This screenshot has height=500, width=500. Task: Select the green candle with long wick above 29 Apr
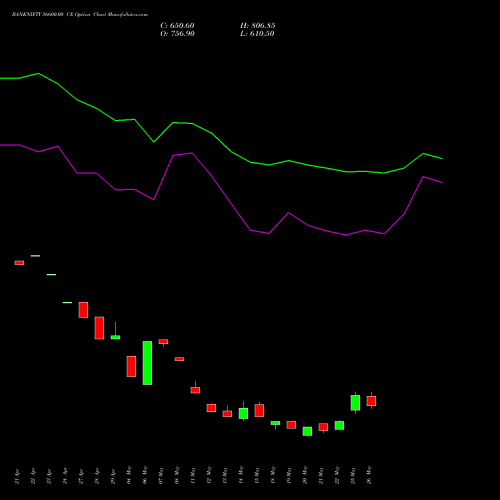click(x=115, y=337)
